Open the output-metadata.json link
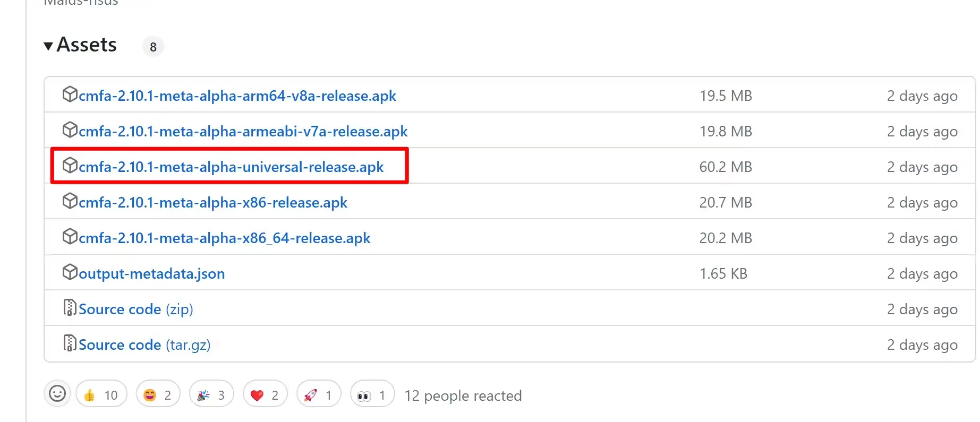 (x=151, y=274)
